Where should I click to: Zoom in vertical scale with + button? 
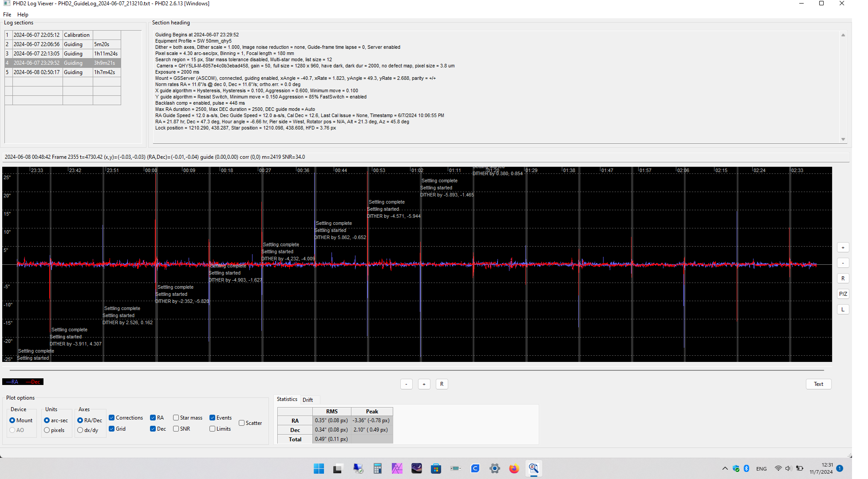click(843, 247)
